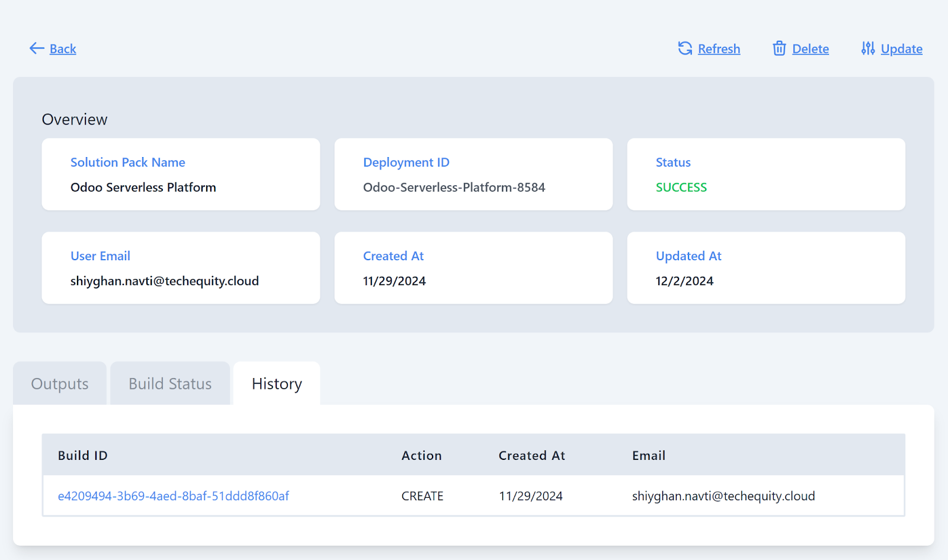
Task: Switch to the Outputs tab
Action: pos(60,383)
